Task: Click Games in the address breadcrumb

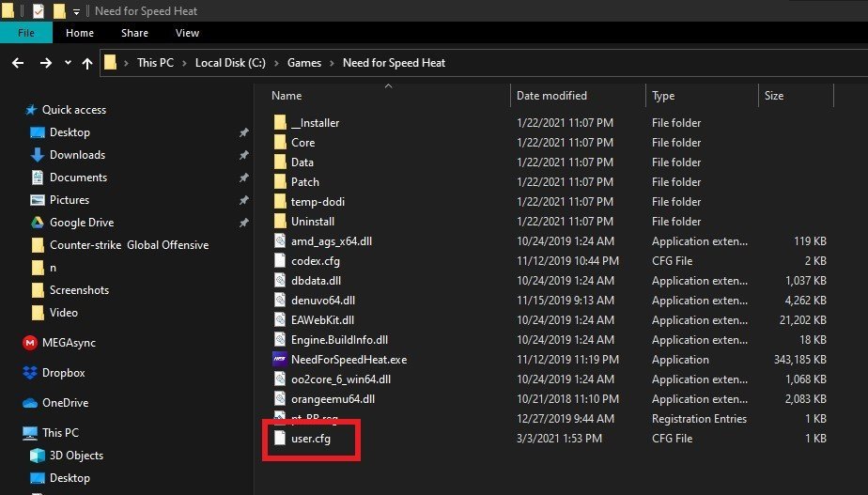Action: point(303,63)
